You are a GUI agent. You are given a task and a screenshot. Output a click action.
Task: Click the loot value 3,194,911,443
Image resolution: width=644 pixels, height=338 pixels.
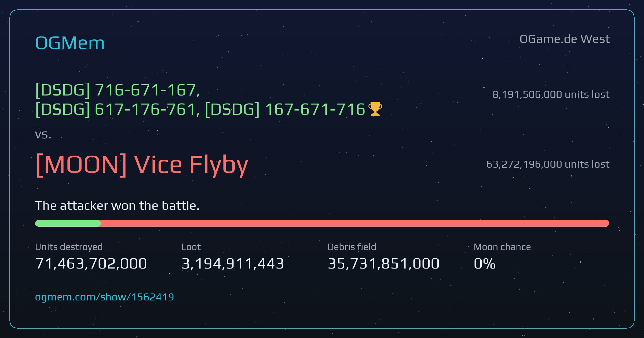[233, 263]
